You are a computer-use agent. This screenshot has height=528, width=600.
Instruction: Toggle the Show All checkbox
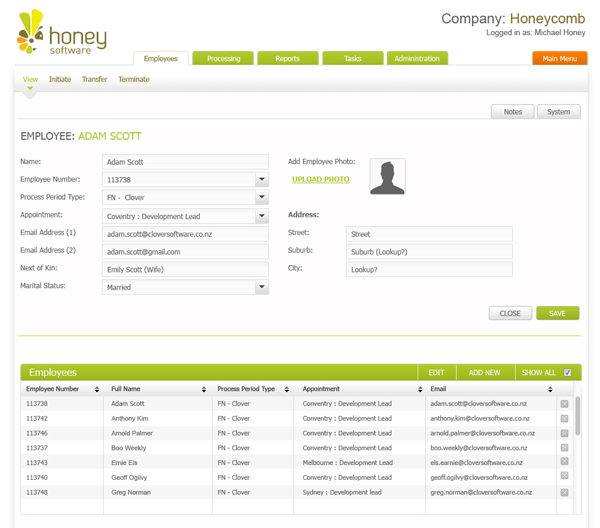[x=568, y=373]
